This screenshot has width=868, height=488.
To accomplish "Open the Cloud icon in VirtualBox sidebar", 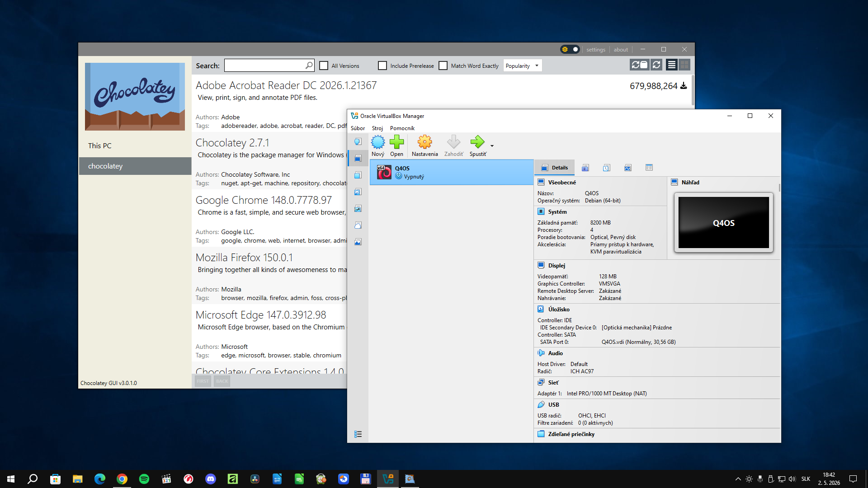I will click(358, 225).
